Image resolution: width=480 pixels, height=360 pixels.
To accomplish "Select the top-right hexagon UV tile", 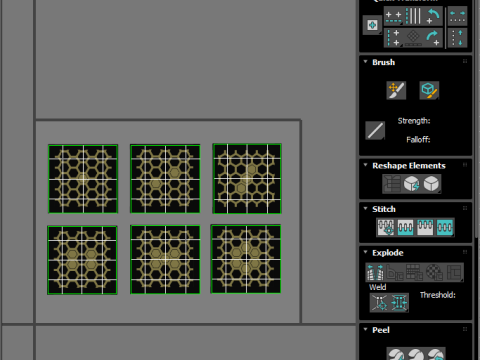I will click(x=247, y=178).
